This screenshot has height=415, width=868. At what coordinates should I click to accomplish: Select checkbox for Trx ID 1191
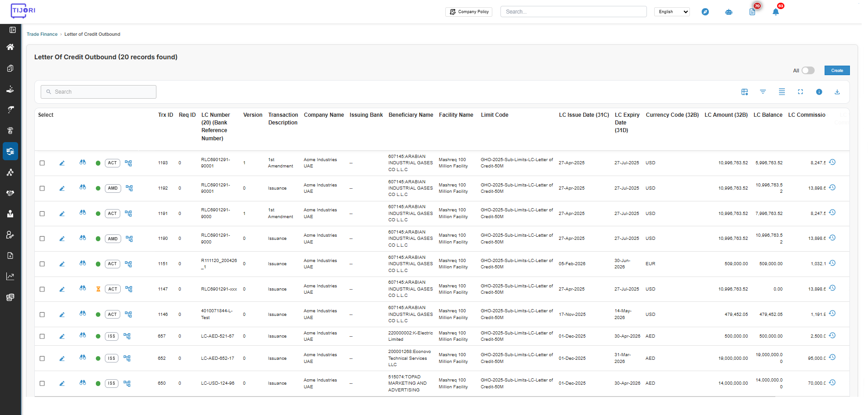(42, 214)
